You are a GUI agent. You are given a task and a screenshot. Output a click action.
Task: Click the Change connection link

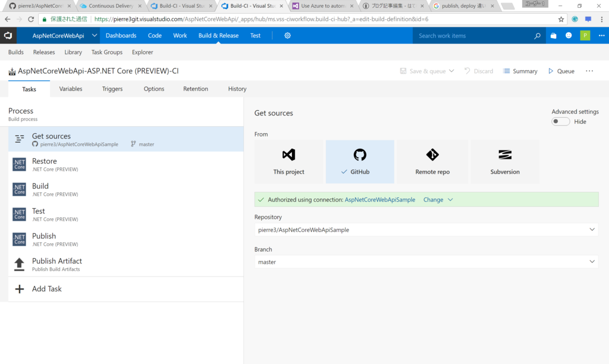(433, 200)
